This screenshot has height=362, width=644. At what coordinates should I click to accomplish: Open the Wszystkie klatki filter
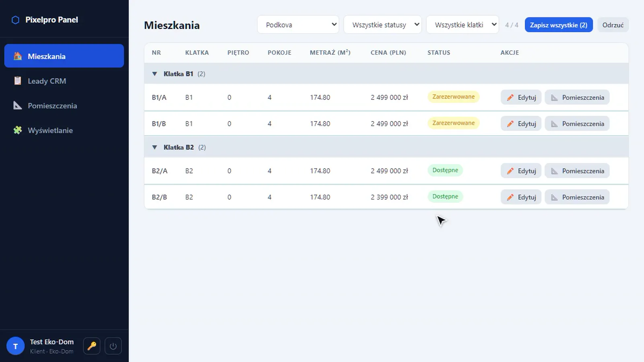click(x=462, y=25)
